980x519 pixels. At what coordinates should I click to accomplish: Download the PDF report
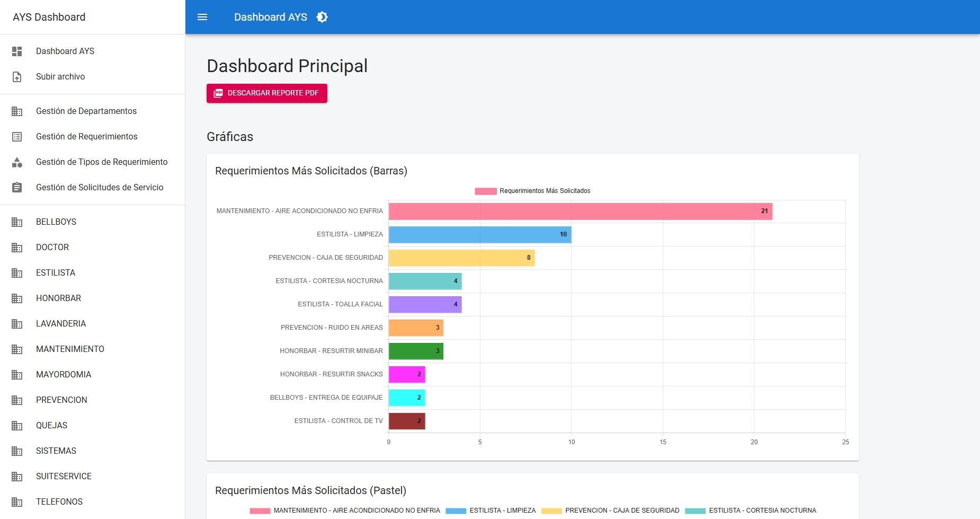pyautogui.click(x=266, y=93)
